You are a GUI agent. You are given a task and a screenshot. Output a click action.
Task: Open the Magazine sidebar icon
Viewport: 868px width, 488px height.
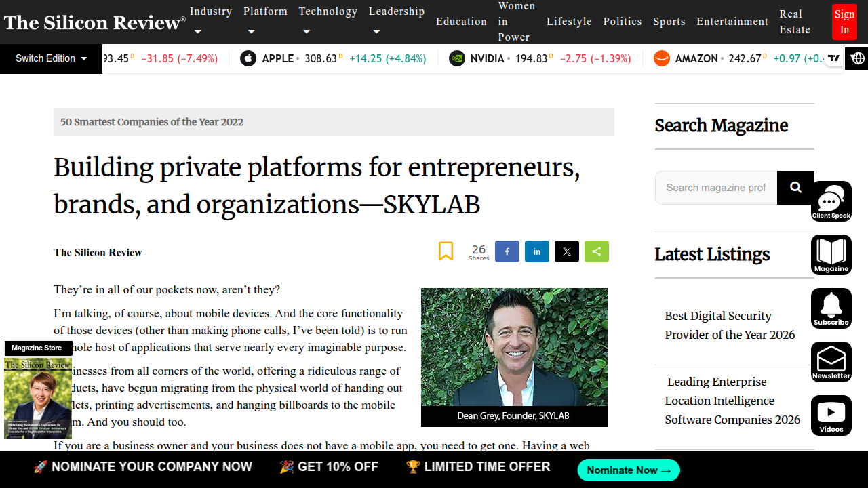(831, 255)
